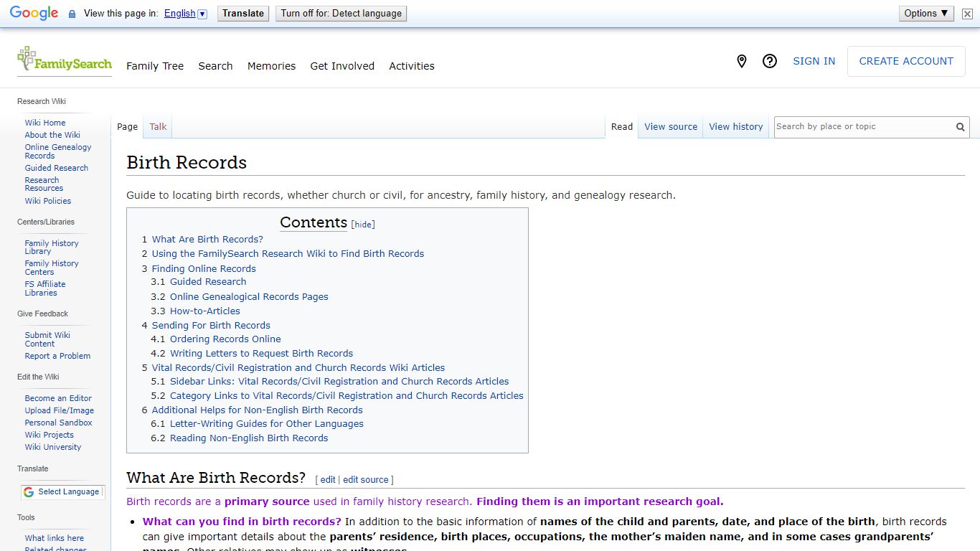Jump to 3.3 How-to-Articles
Viewport: 980px width, 551px height.
195,311
